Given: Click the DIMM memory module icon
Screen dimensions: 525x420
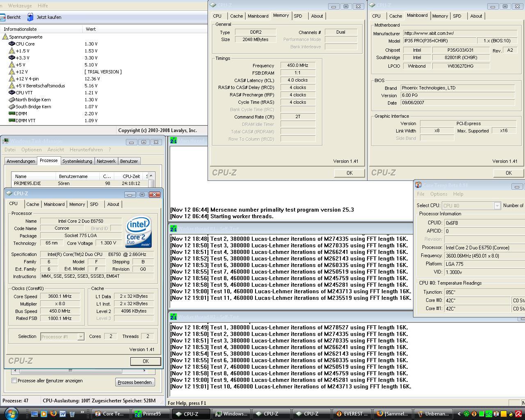Looking at the screenshot, I should tap(12, 114).
